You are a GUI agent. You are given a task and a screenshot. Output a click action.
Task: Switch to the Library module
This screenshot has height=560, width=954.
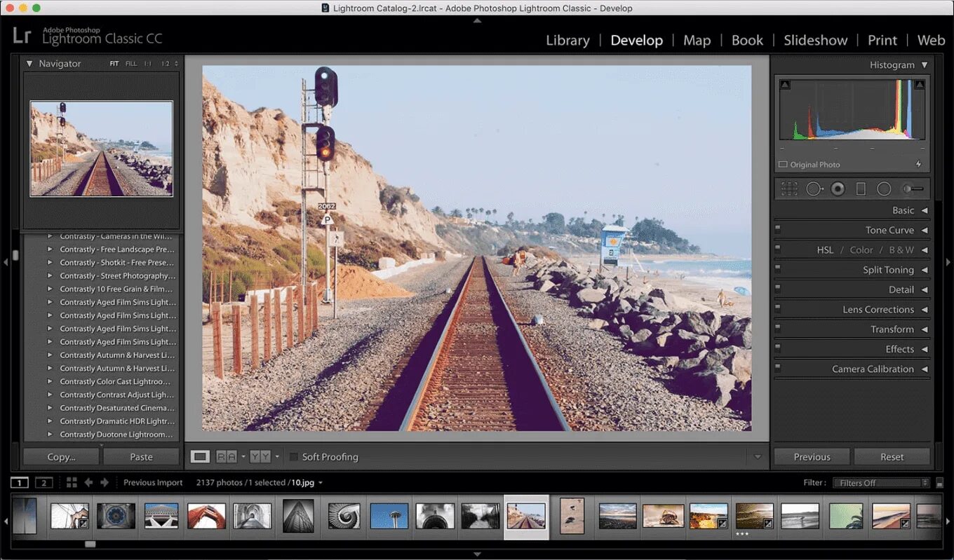[567, 40]
